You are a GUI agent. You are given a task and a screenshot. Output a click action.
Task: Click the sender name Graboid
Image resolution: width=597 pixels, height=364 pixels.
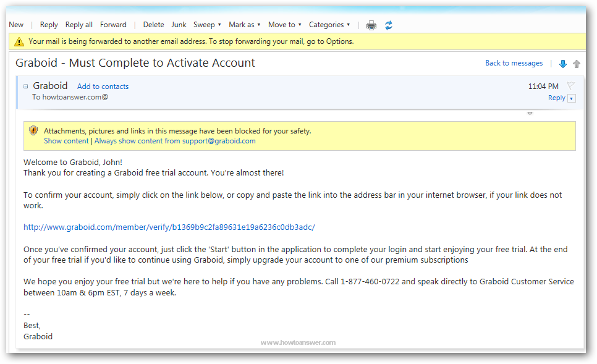pos(50,86)
